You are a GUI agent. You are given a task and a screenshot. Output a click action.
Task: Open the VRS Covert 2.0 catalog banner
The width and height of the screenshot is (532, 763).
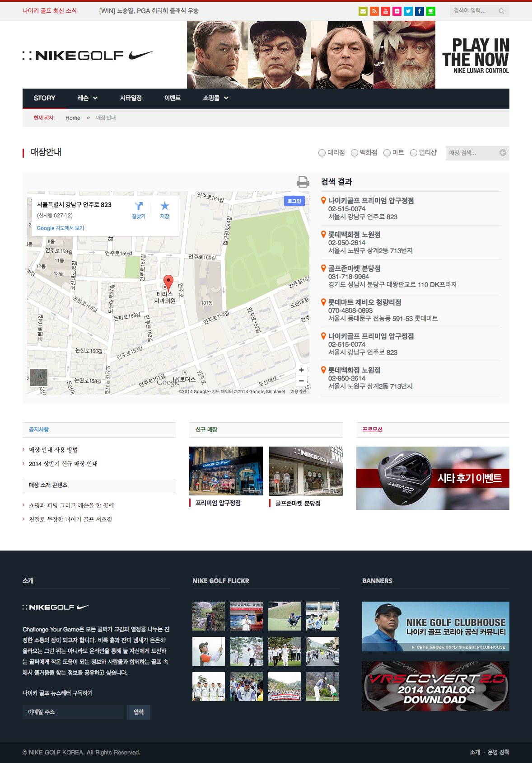click(436, 686)
